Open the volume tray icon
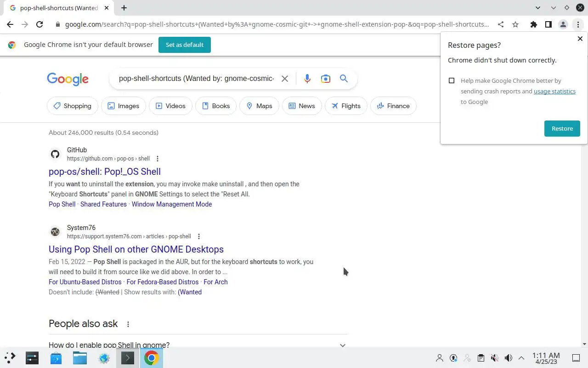Image resolution: width=588 pixels, height=368 pixels. 508,358
